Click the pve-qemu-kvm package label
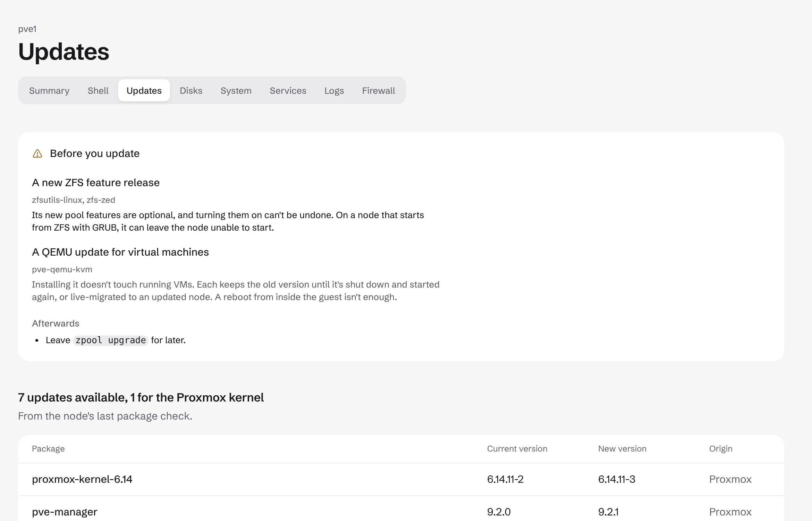 tap(62, 270)
